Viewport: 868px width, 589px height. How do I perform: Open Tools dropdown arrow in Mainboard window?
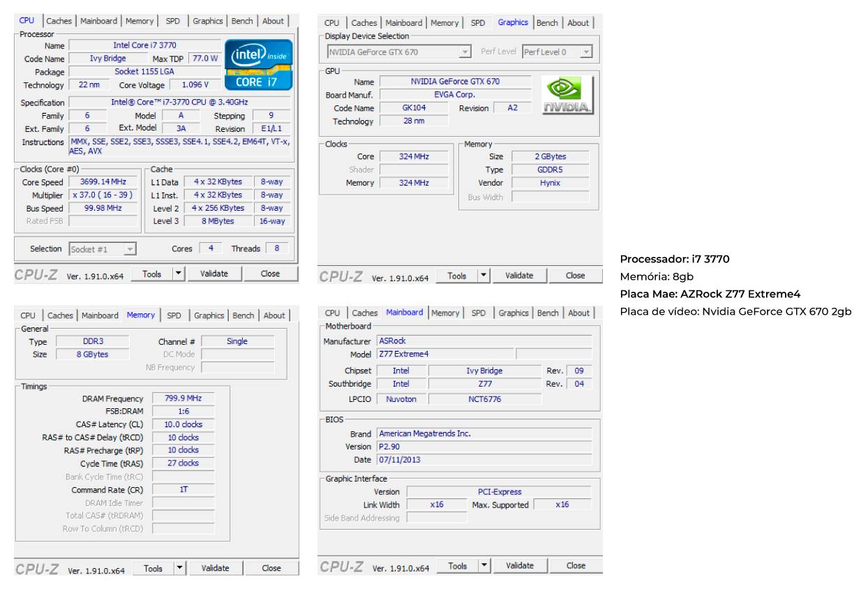click(484, 565)
